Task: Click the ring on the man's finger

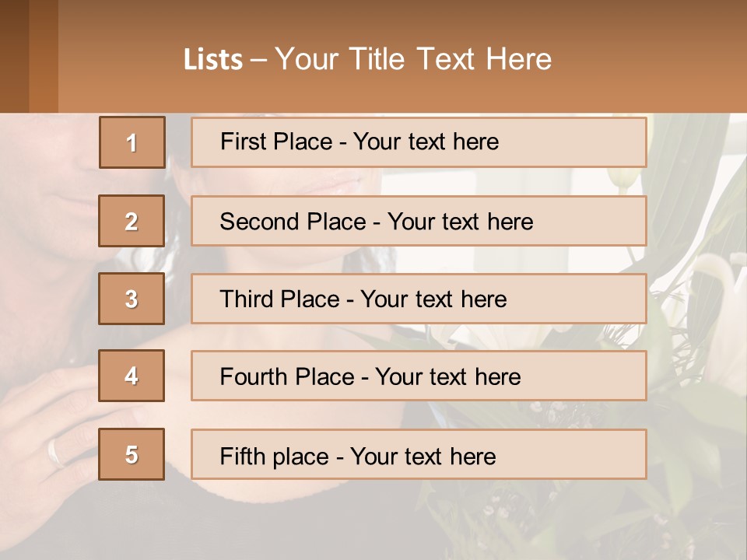Action: point(56,453)
